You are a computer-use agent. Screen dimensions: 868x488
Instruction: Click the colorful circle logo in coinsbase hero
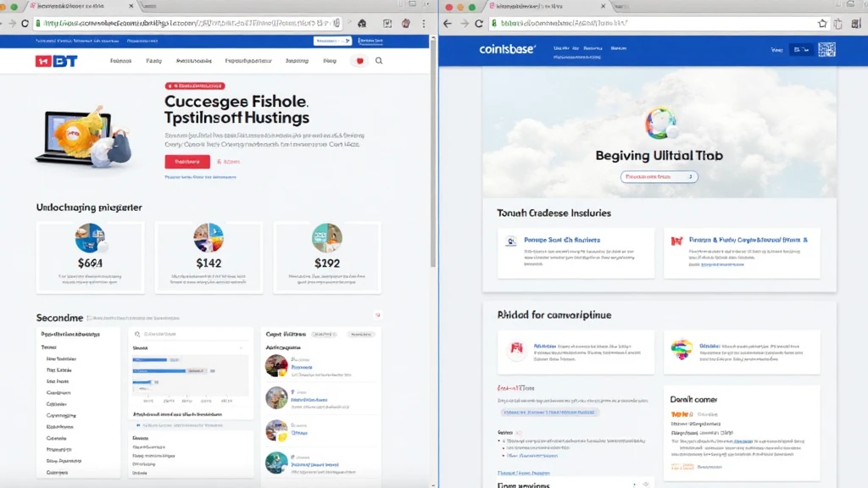(x=659, y=123)
